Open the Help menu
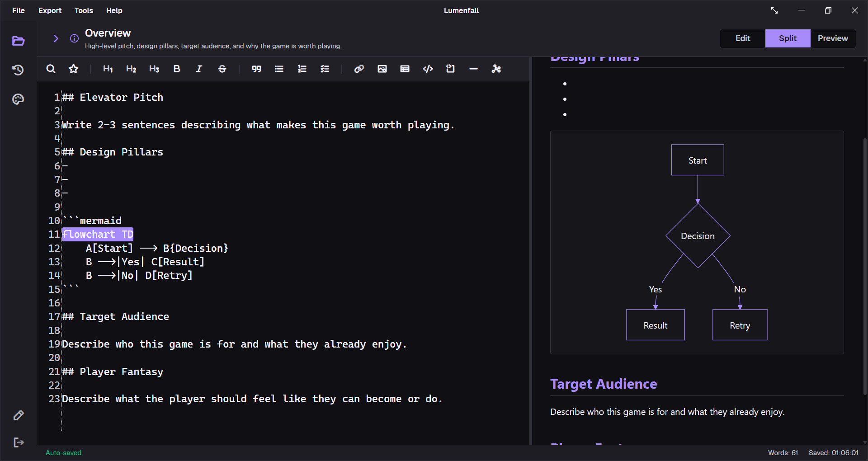Viewport: 868px width, 461px height. click(x=114, y=10)
